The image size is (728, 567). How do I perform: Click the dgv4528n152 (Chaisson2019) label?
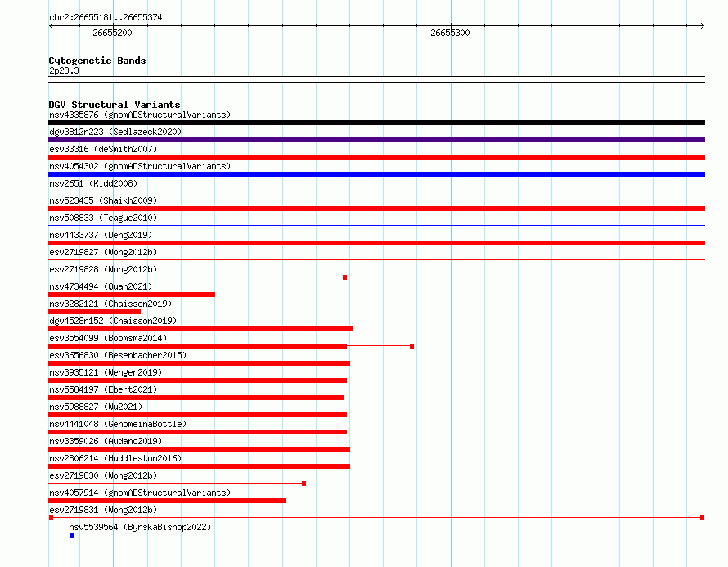[x=113, y=321]
